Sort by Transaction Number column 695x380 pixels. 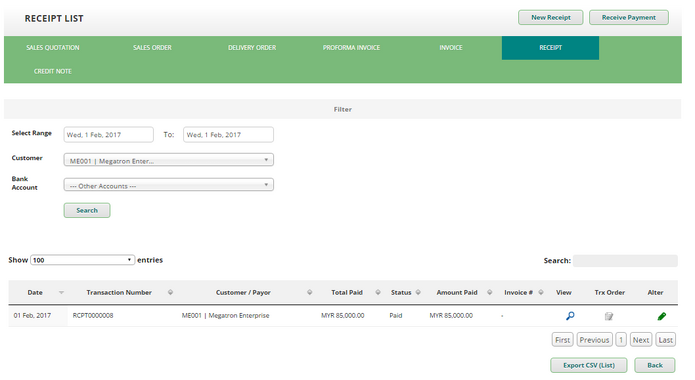coord(170,292)
